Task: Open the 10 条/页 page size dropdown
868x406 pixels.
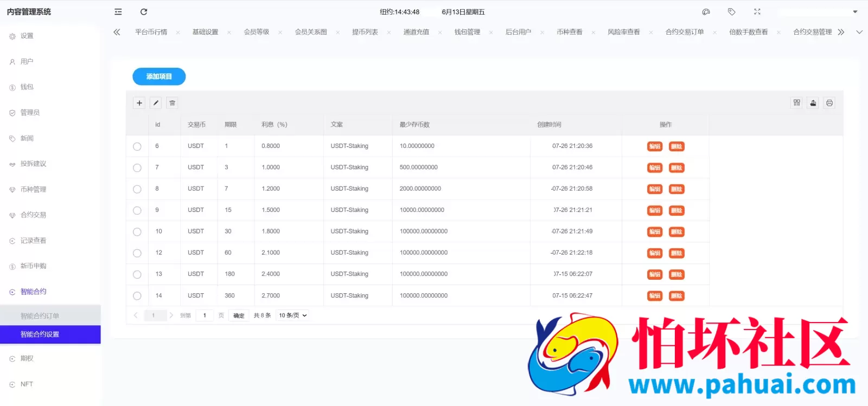Action: pos(293,315)
